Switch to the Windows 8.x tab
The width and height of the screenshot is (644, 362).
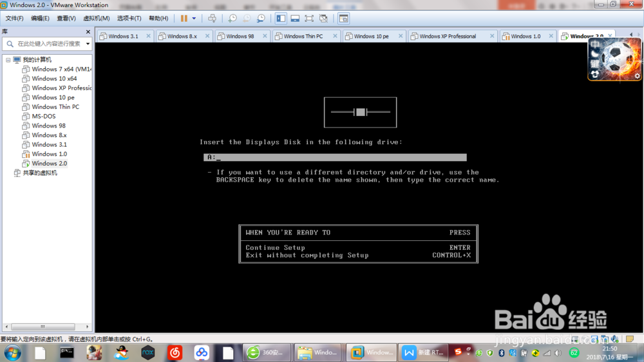[x=182, y=36]
